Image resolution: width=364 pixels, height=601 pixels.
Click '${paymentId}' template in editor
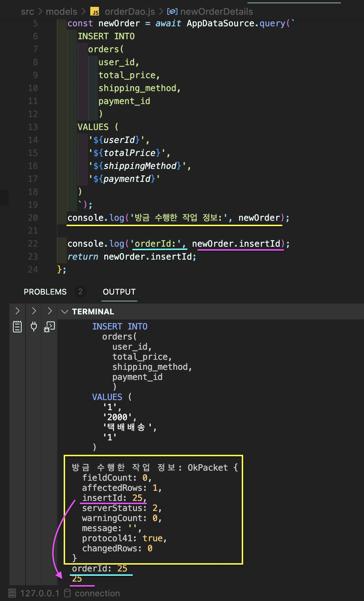(124, 179)
